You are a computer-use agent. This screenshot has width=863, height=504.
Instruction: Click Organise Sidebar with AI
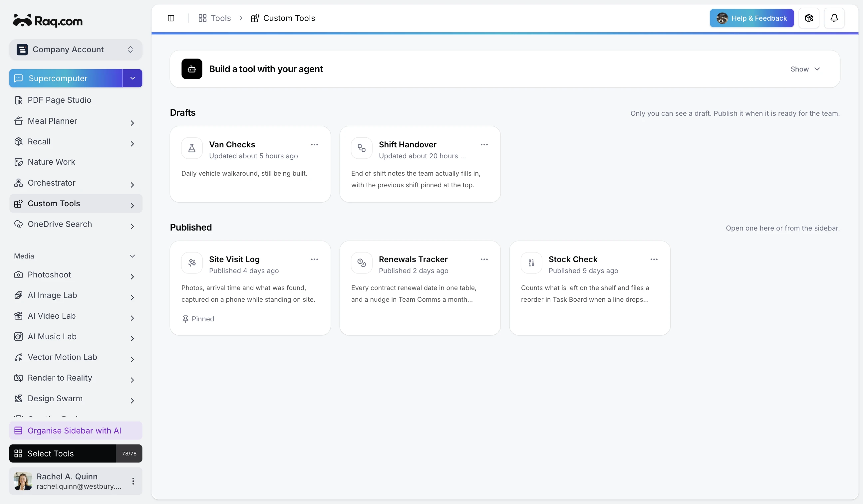tap(76, 430)
